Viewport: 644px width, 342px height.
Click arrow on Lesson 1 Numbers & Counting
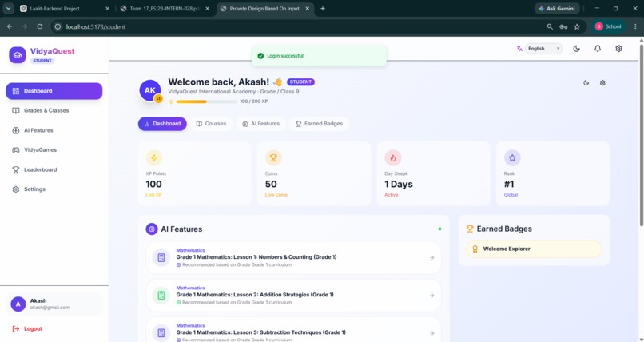click(x=431, y=258)
